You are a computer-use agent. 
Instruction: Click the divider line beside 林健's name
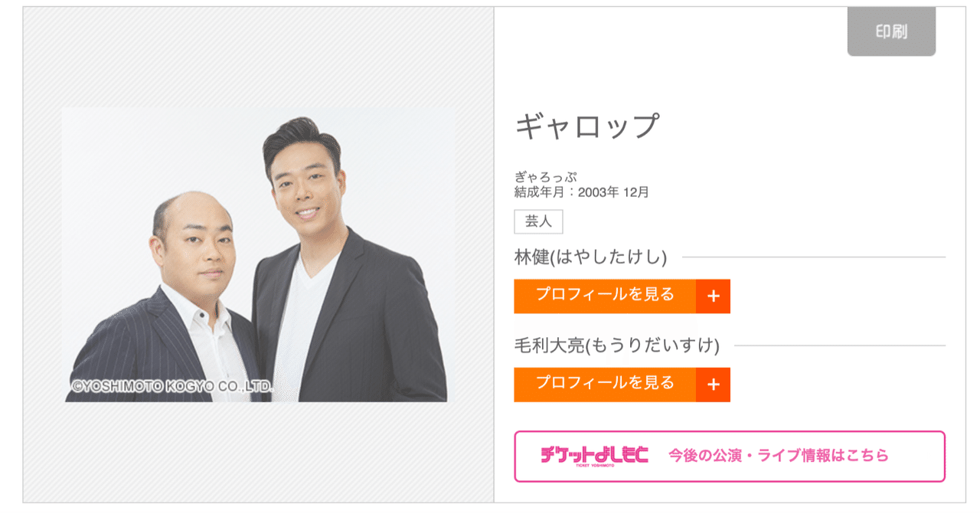point(814,257)
